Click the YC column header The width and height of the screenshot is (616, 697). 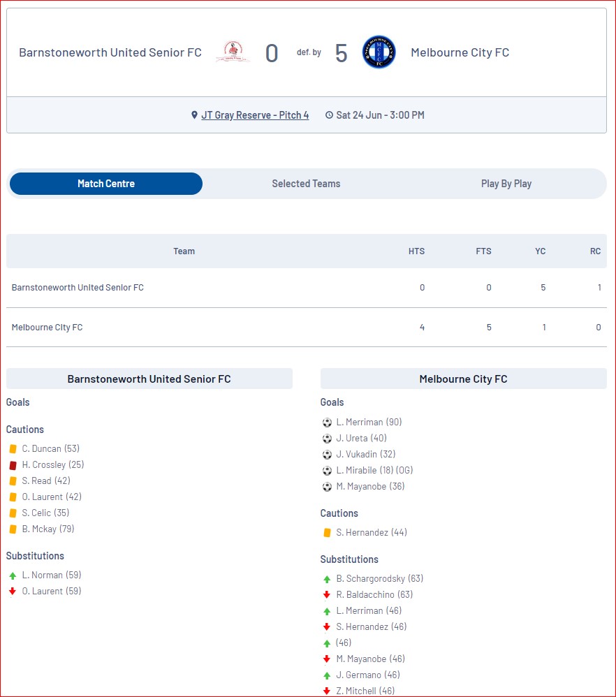click(540, 251)
